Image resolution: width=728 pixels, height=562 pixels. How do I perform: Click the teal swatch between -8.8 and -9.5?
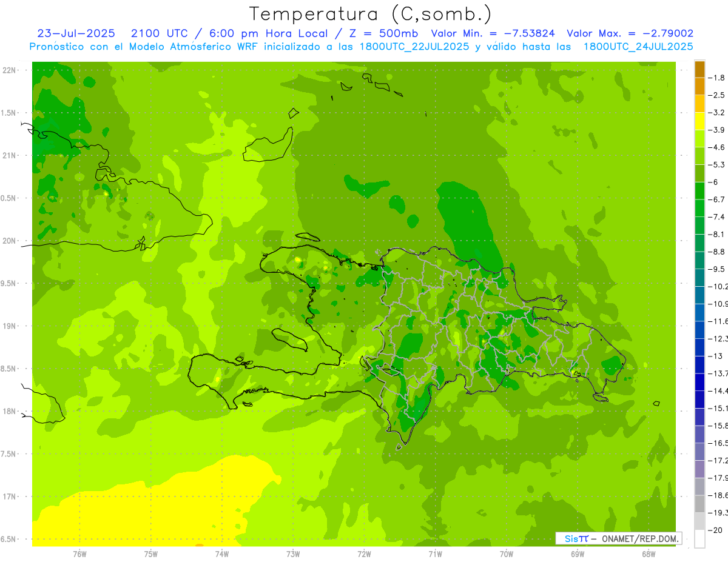pyautogui.click(x=699, y=260)
